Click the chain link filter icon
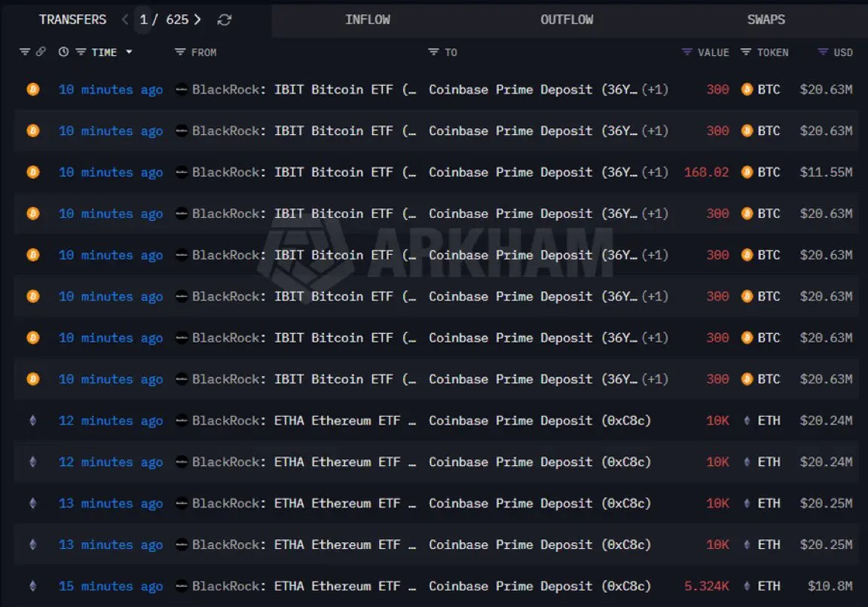Image resolution: width=868 pixels, height=607 pixels. tap(40, 52)
